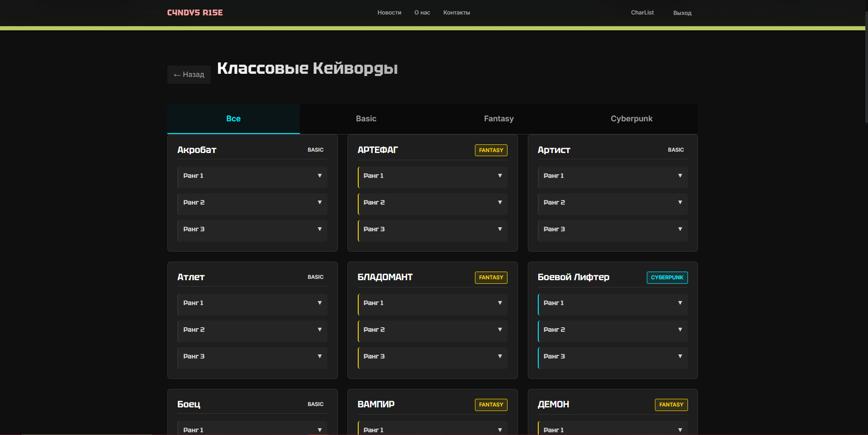This screenshot has width=868, height=435.
Task: Click the FANTASY badge on АРТЕФАГ
Action: [x=491, y=150]
